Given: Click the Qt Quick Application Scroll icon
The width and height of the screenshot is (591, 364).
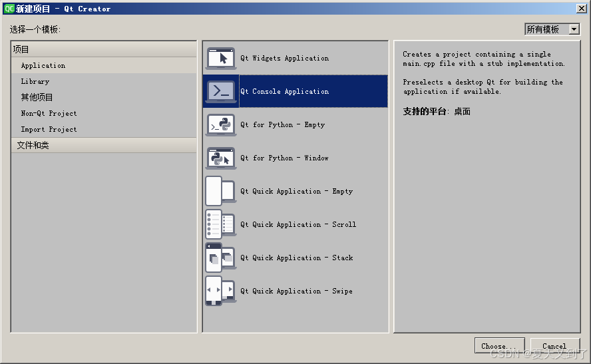Looking at the screenshot, I should click(221, 224).
